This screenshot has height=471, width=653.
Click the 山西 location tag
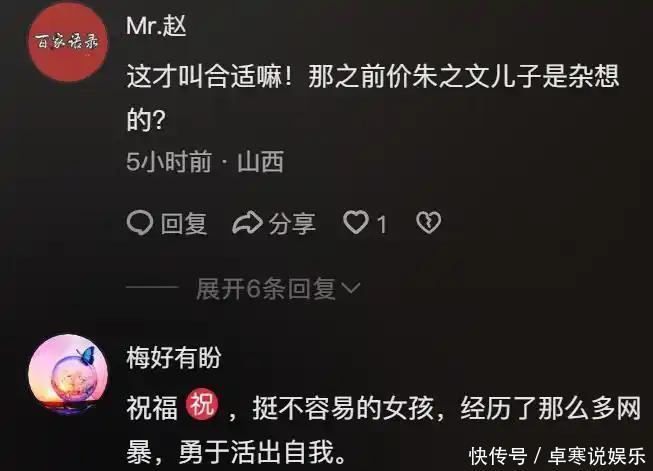click(x=261, y=162)
